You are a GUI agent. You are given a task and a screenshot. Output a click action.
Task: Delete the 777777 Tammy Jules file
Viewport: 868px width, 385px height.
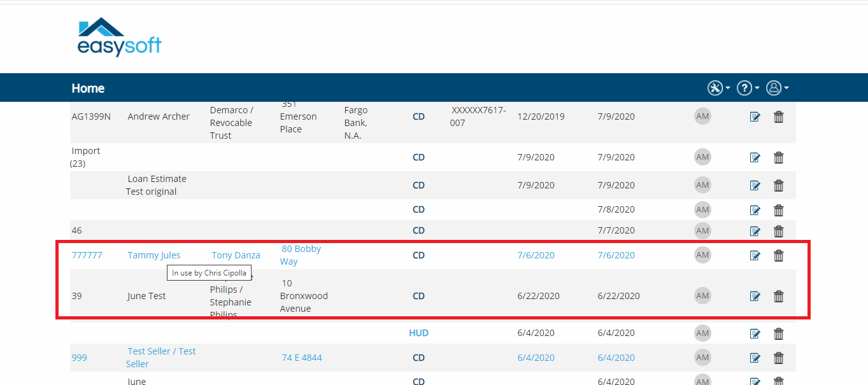778,256
